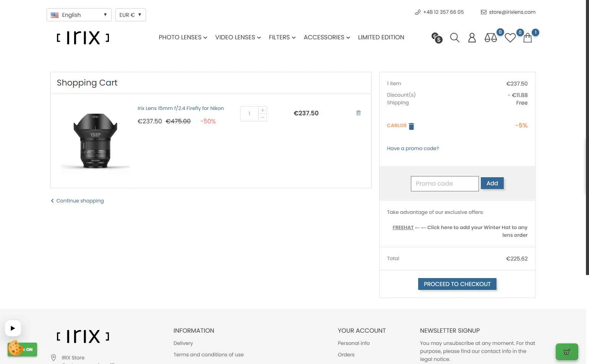
Task: Open the search magnifier icon
Action: 454,38
